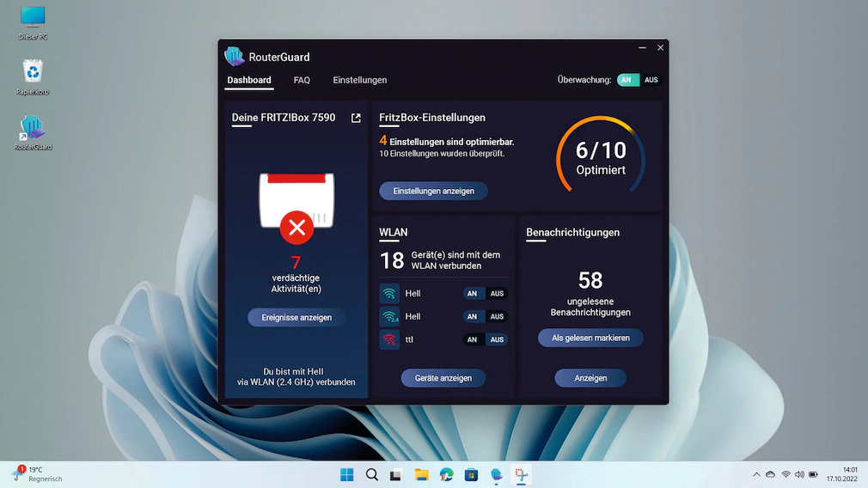Click Als gelesen markieren button

[590, 338]
